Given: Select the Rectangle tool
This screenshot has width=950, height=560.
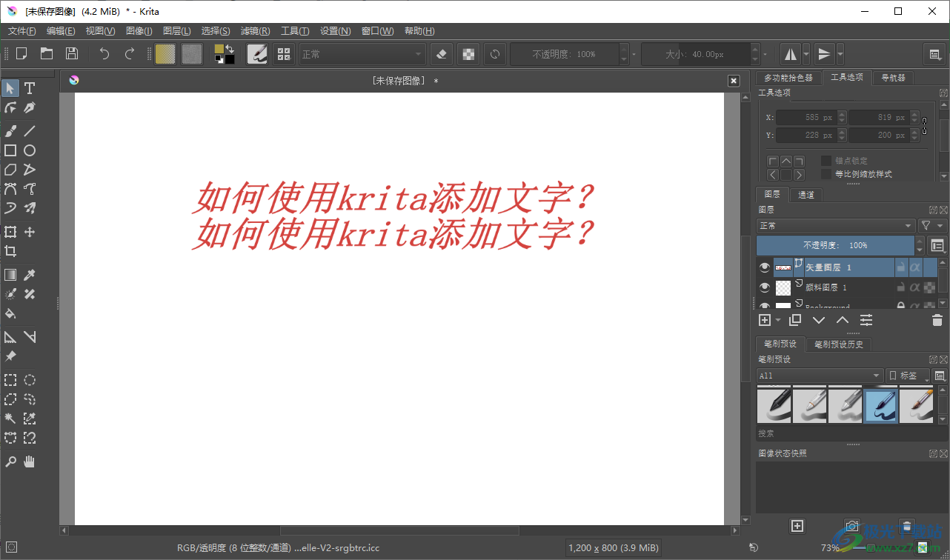Looking at the screenshot, I should tap(10, 150).
